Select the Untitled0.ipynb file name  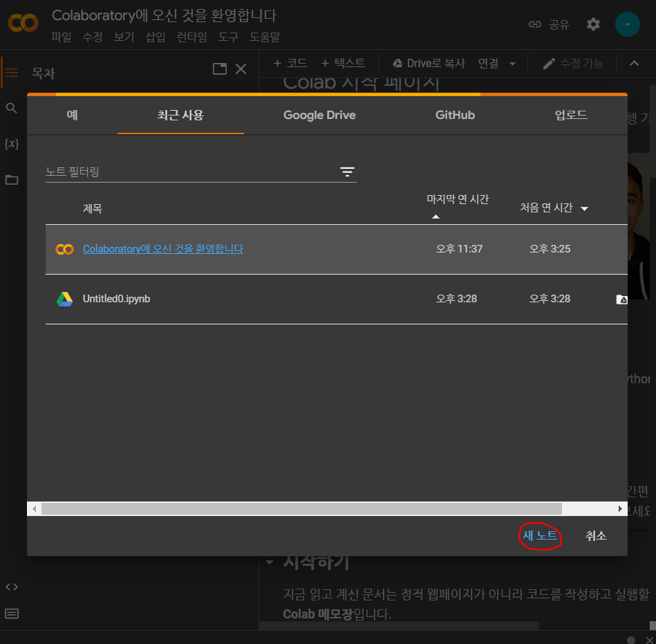pos(116,299)
